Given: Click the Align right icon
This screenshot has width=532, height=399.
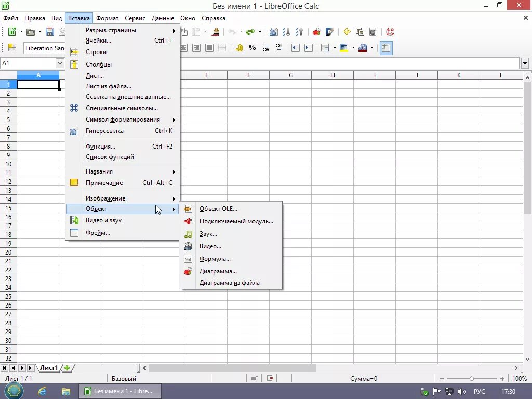Looking at the screenshot, I should 196,48.
